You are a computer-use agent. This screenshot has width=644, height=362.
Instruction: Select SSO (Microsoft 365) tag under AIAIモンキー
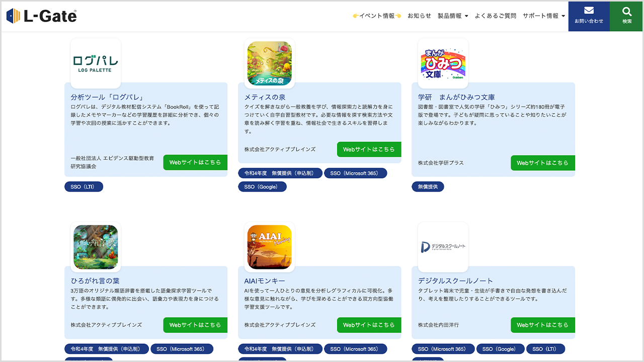pyautogui.click(x=355, y=349)
